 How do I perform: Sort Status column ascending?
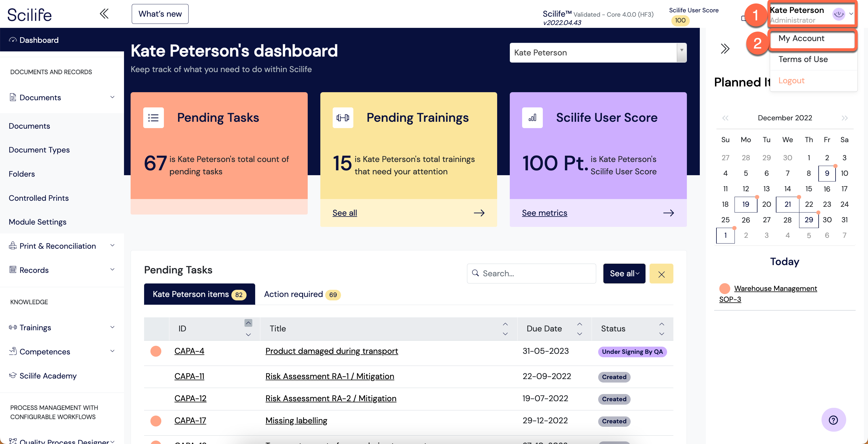pos(661,324)
